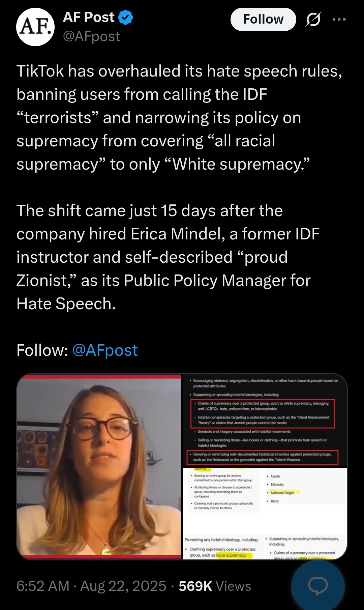Tap the "Follow:" text line in the post
The height and width of the screenshot is (610, 364).
click(77, 350)
